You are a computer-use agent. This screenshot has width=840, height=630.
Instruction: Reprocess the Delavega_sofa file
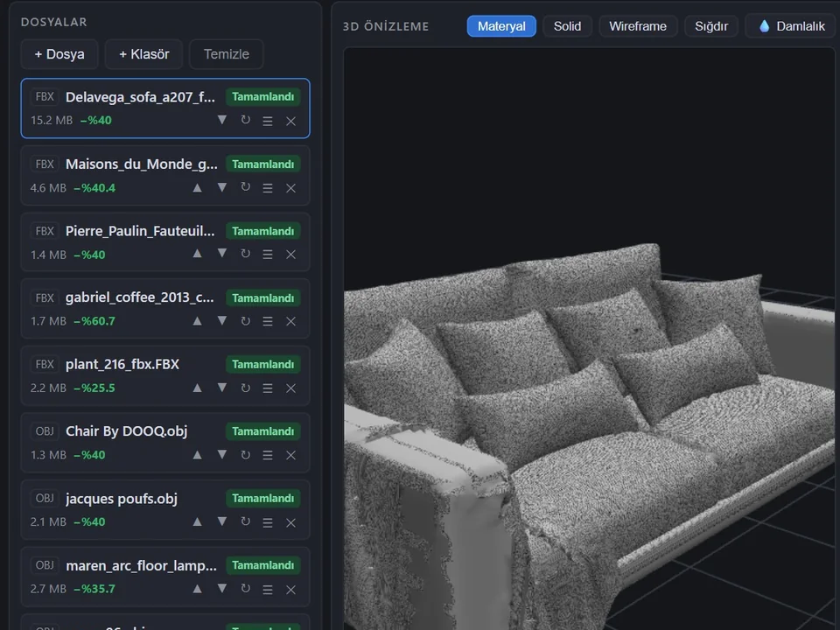click(245, 120)
